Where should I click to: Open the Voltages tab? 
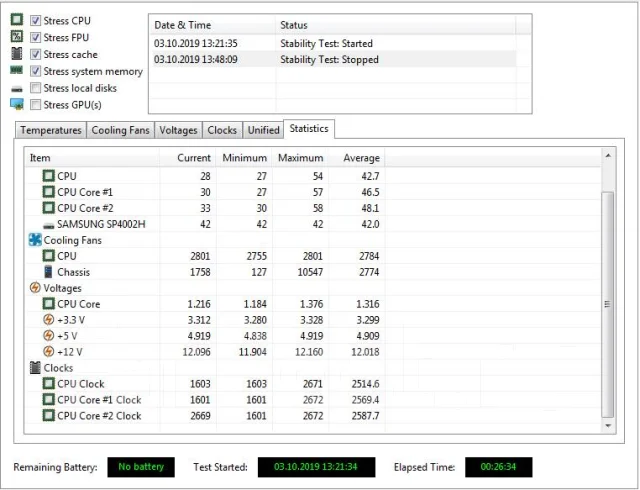point(178,130)
